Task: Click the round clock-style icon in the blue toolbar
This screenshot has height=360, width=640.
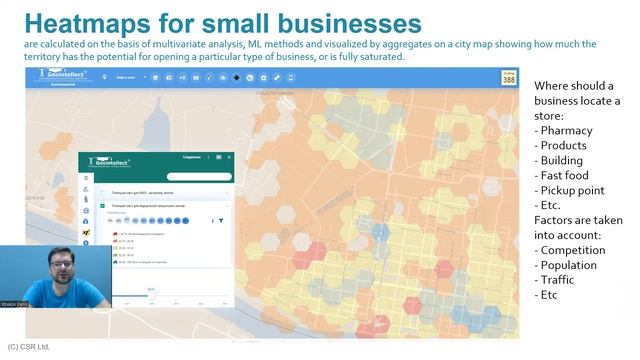Action: tap(250, 78)
